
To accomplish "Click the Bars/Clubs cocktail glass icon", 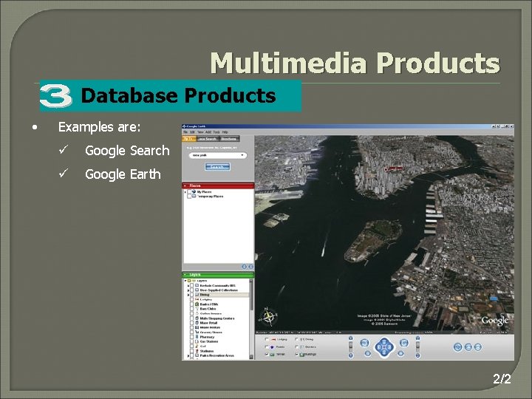I will 197,309.
